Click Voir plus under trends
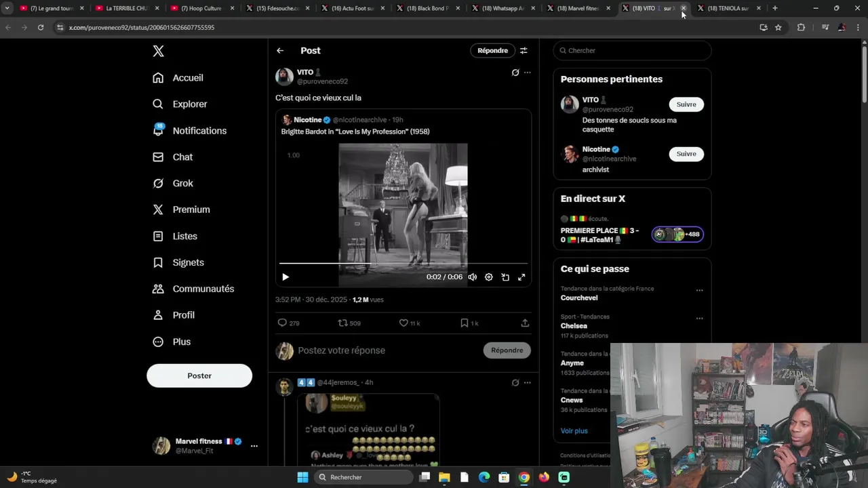Viewport: 868px width, 488px height. (574, 431)
